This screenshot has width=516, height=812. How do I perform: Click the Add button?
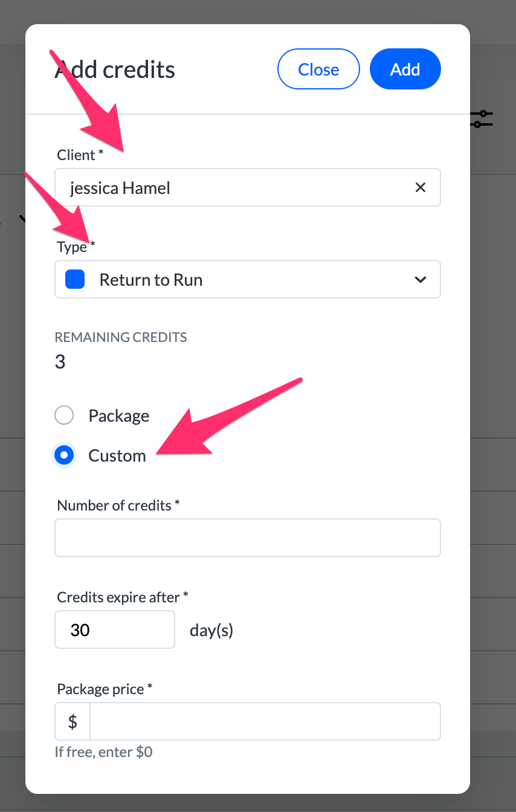(x=405, y=69)
